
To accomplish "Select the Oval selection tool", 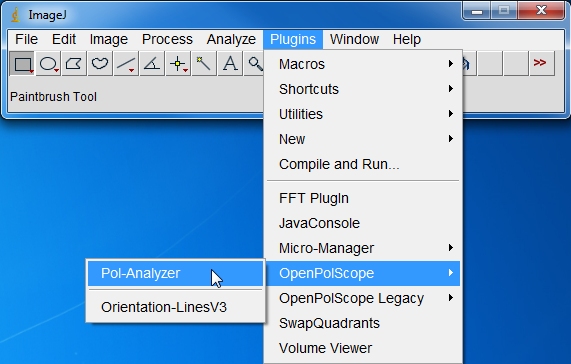I will pos(48,64).
